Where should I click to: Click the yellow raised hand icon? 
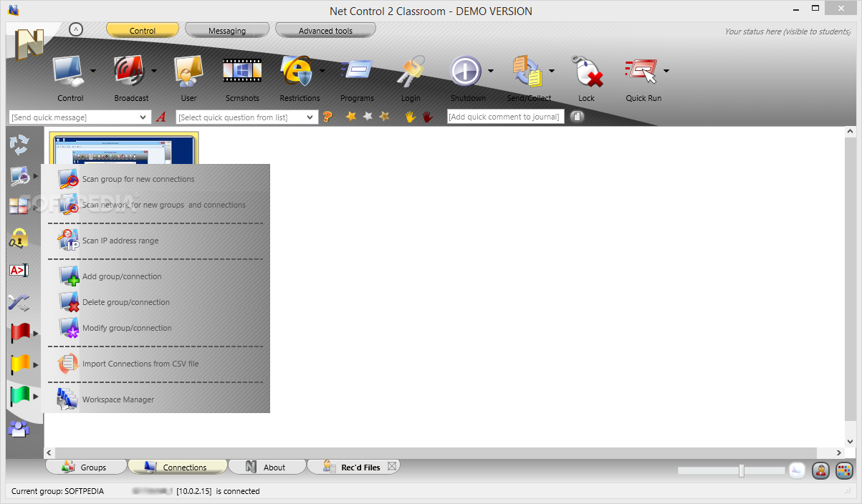(411, 117)
